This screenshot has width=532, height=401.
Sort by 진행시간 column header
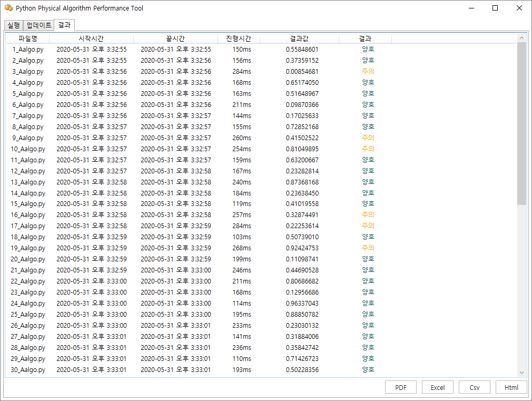click(x=239, y=38)
